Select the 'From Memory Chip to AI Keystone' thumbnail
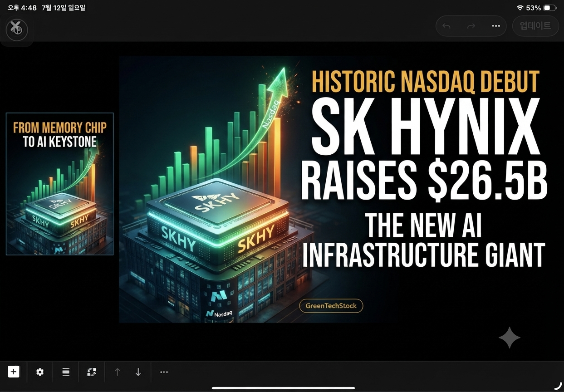The width and height of the screenshot is (564, 392). (59, 184)
